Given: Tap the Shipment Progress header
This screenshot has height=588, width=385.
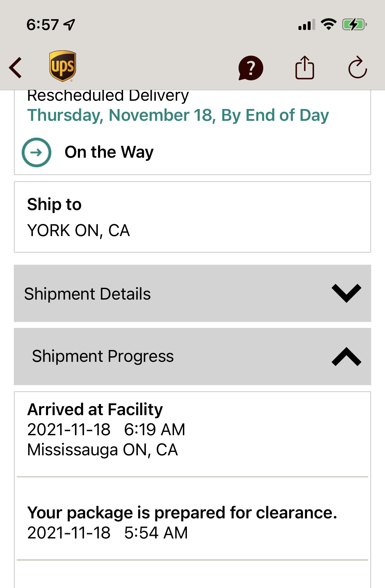Looking at the screenshot, I should coord(103,356).
